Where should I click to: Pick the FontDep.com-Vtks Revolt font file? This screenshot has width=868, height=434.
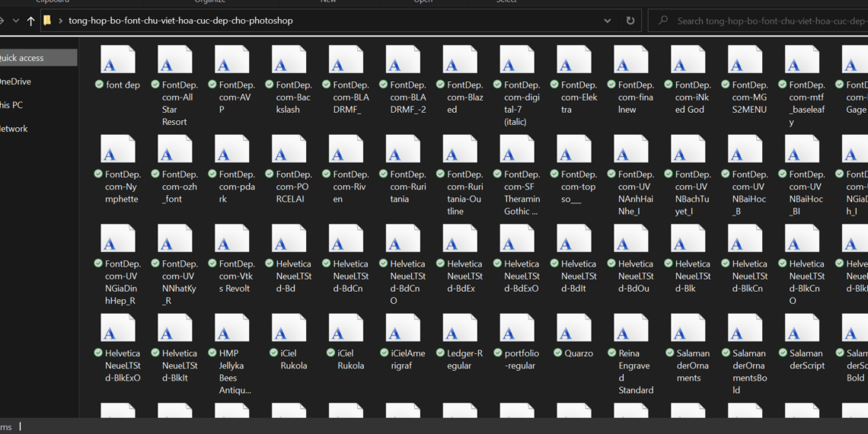231,238
